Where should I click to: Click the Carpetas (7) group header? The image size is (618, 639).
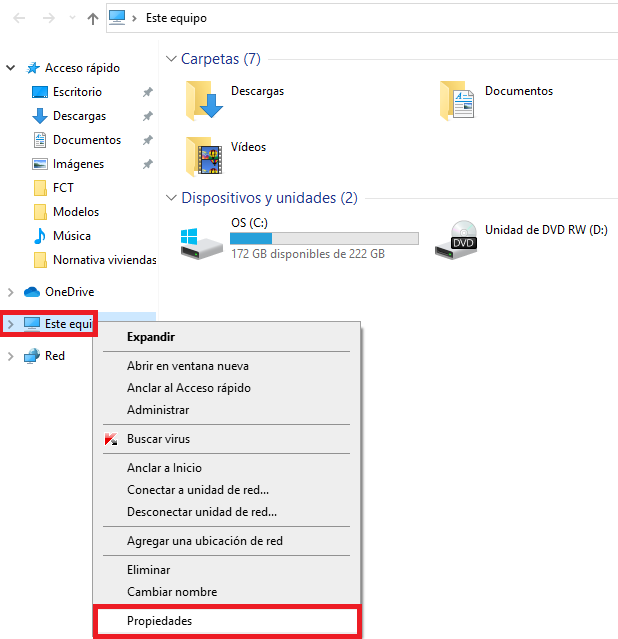coord(221,59)
